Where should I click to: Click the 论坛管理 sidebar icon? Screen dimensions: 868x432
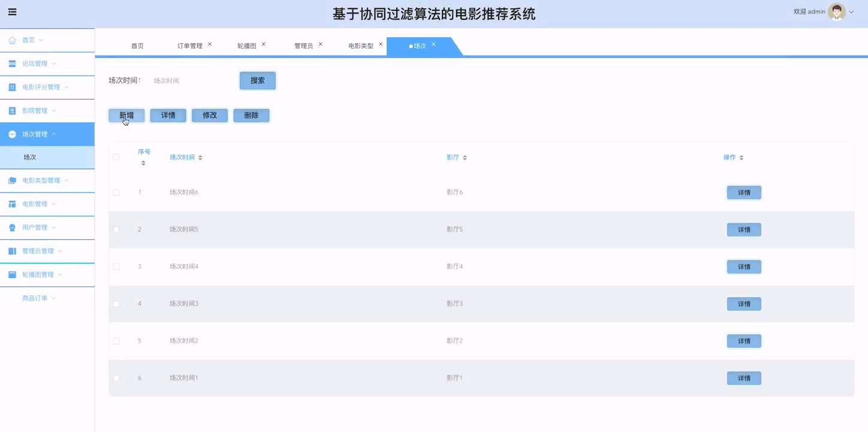point(12,64)
